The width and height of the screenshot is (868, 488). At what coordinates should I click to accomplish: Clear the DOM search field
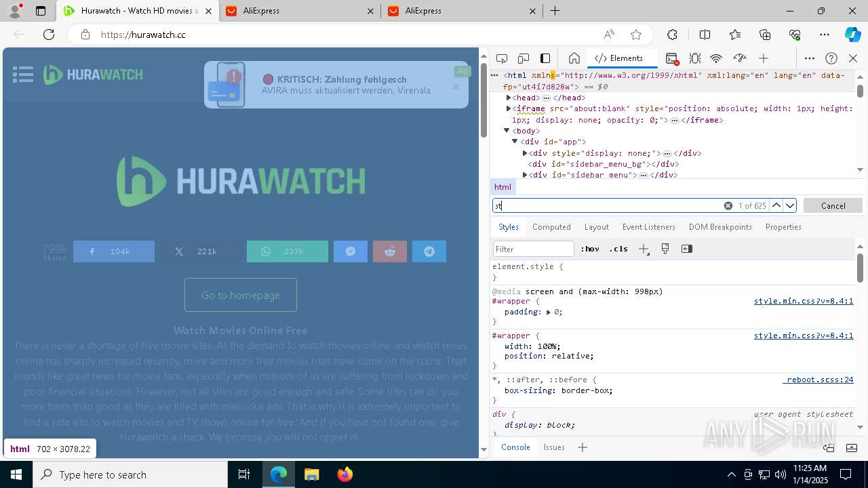728,205
